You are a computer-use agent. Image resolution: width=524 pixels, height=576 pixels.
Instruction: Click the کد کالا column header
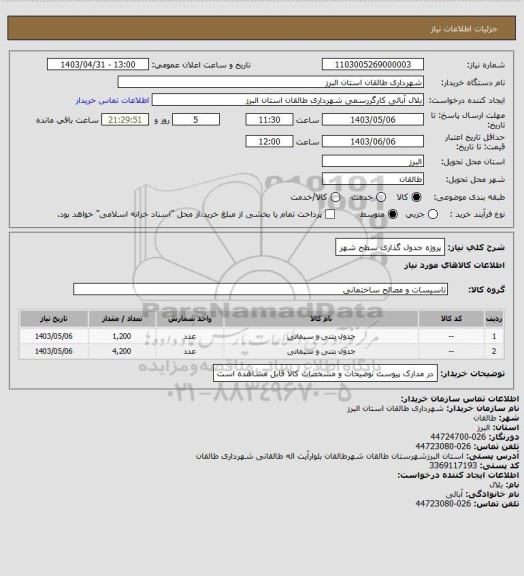(x=451, y=319)
